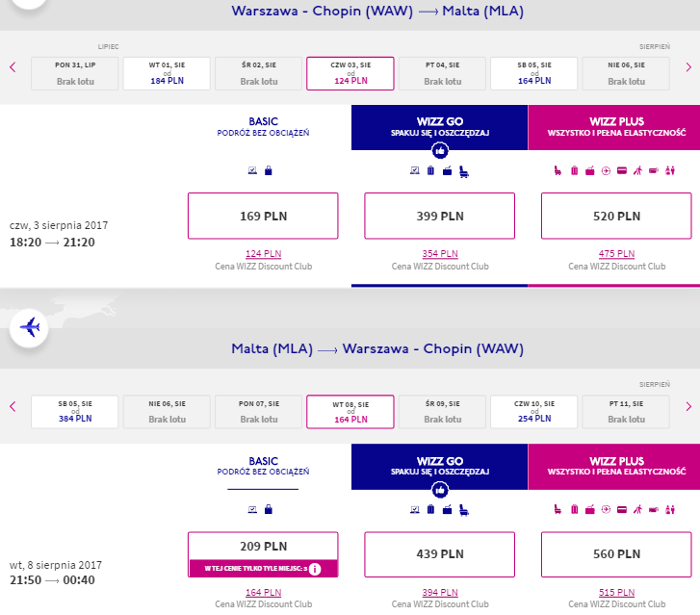Image resolution: width=700 pixels, height=615 pixels.
Task: Click seat icon under outbound WIZZ PLUS
Action: coord(557,170)
